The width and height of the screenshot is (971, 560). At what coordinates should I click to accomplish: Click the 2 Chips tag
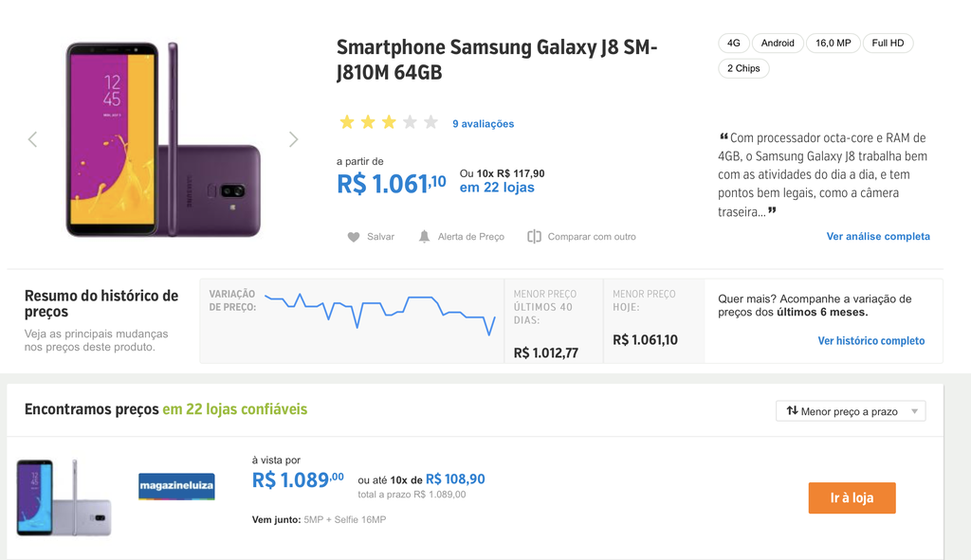[x=743, y=68]
